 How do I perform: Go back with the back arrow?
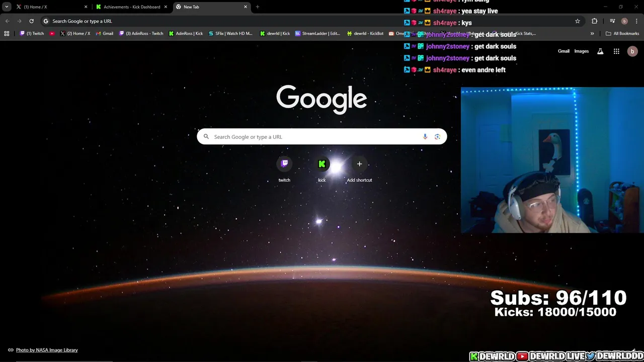point(7,21)
